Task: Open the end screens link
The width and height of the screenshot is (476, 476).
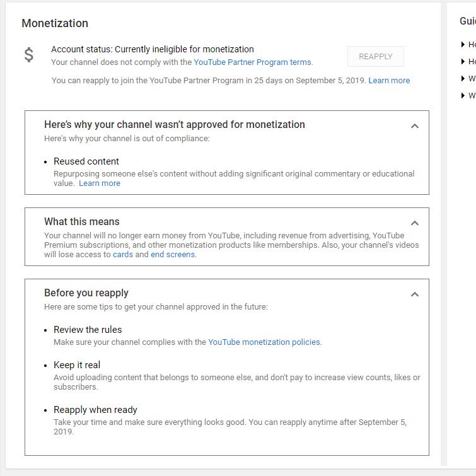Action: [173, 255]
